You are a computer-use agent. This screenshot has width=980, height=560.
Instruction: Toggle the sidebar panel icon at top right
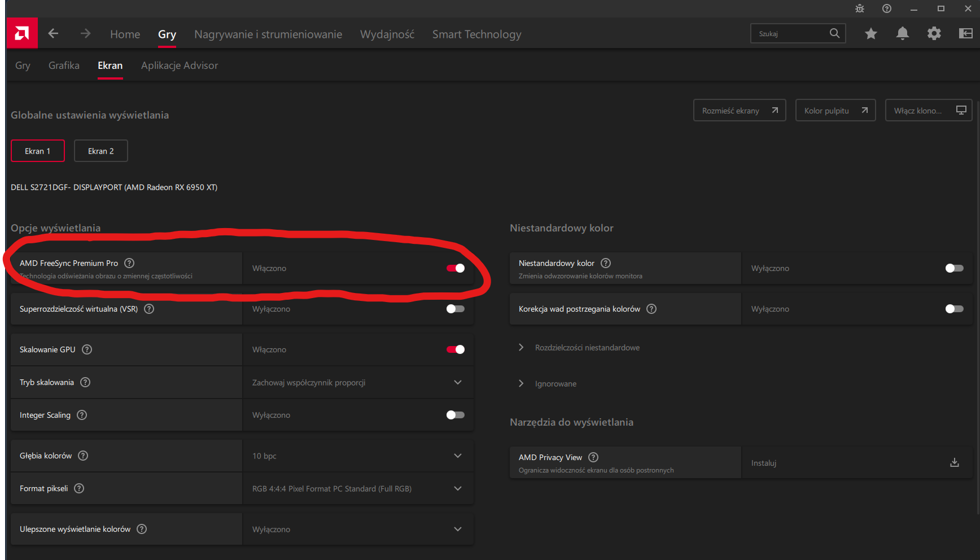[x=966, y=34]
